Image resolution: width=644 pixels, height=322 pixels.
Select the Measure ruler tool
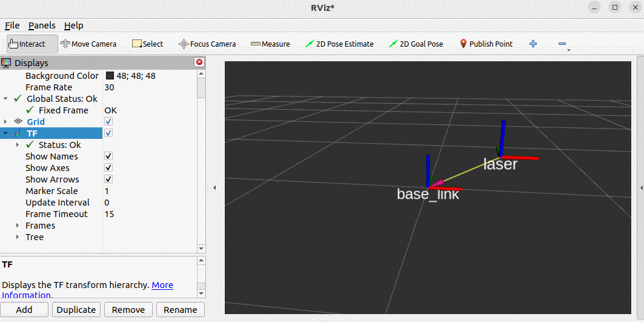(x=270, y=44)
